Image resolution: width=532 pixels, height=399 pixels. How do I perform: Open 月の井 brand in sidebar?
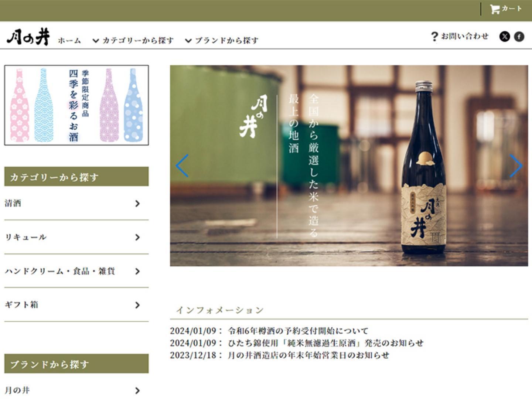(x=76, y=390)
